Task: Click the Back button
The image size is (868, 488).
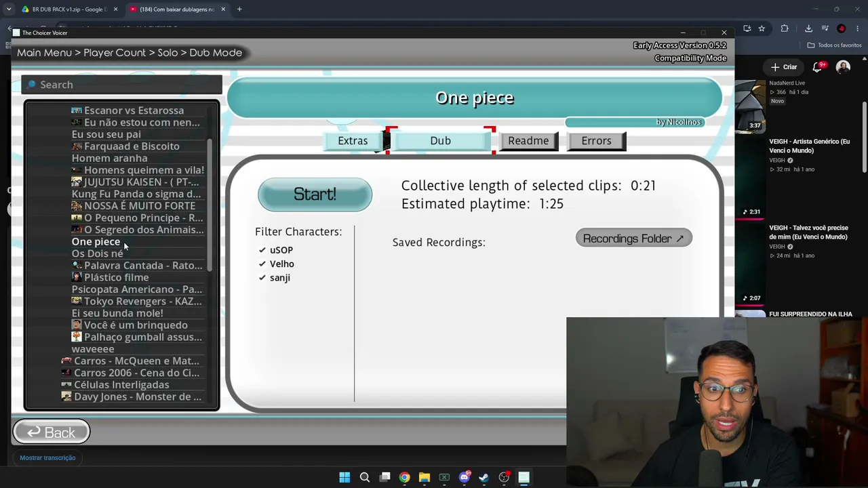Action: pyautogui.click(x=52, y=432)
